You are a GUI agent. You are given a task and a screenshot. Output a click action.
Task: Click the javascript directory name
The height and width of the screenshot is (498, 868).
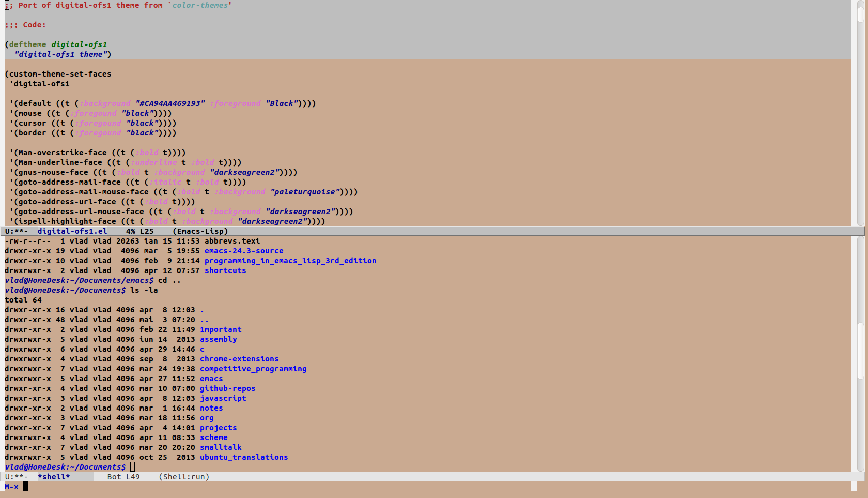point(223,398)
